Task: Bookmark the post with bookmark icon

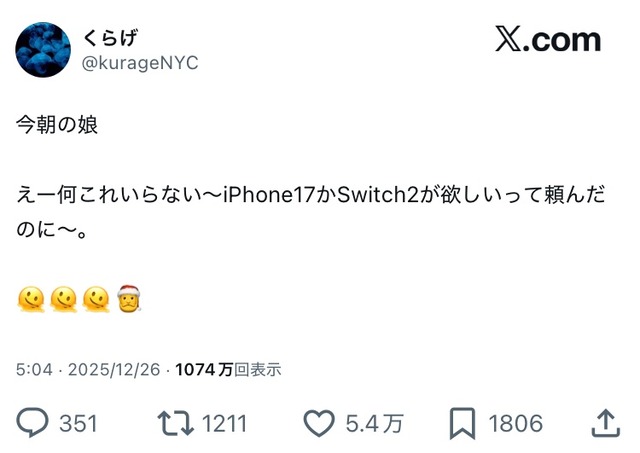Action: 462,423
